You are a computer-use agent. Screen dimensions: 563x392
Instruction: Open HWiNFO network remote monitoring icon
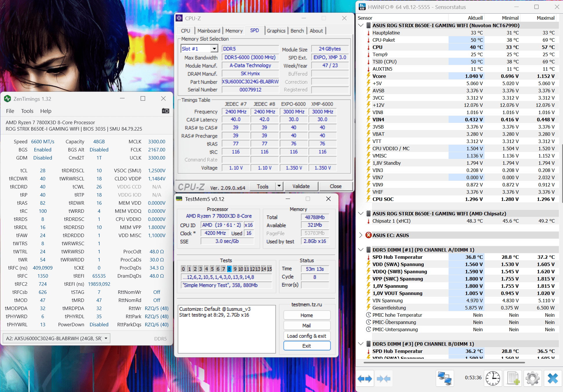[x=445, y=378]
